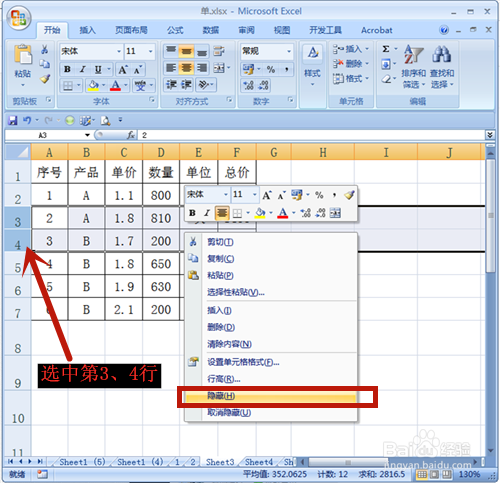Open the Insert ribbon tab
500x483 pixels.
click(x=87, y=30)
